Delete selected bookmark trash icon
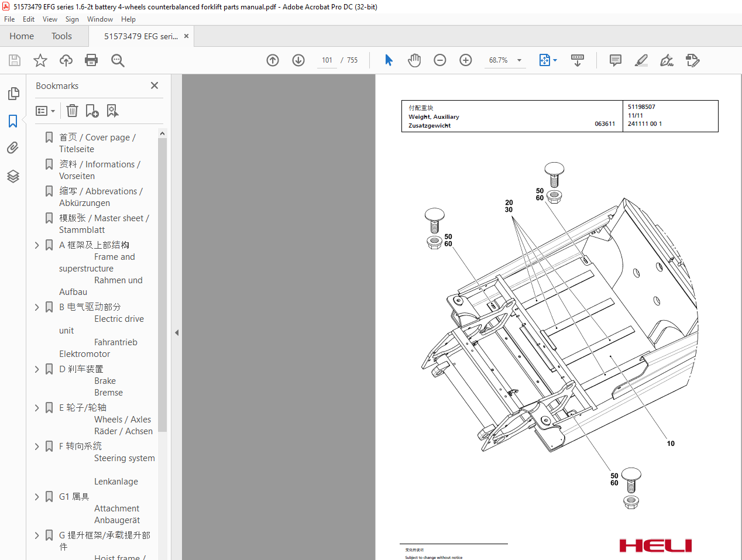Screen dimensions: 742x560 [72, 111]
